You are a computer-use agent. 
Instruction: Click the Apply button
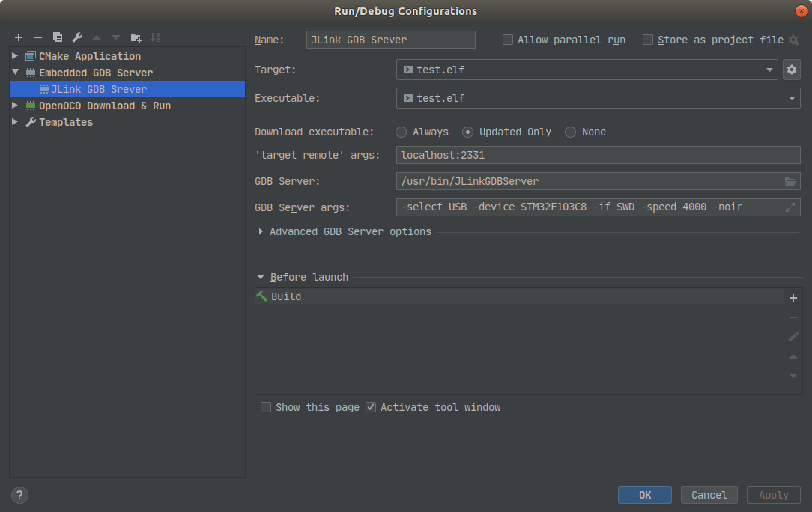pos(774,495)
